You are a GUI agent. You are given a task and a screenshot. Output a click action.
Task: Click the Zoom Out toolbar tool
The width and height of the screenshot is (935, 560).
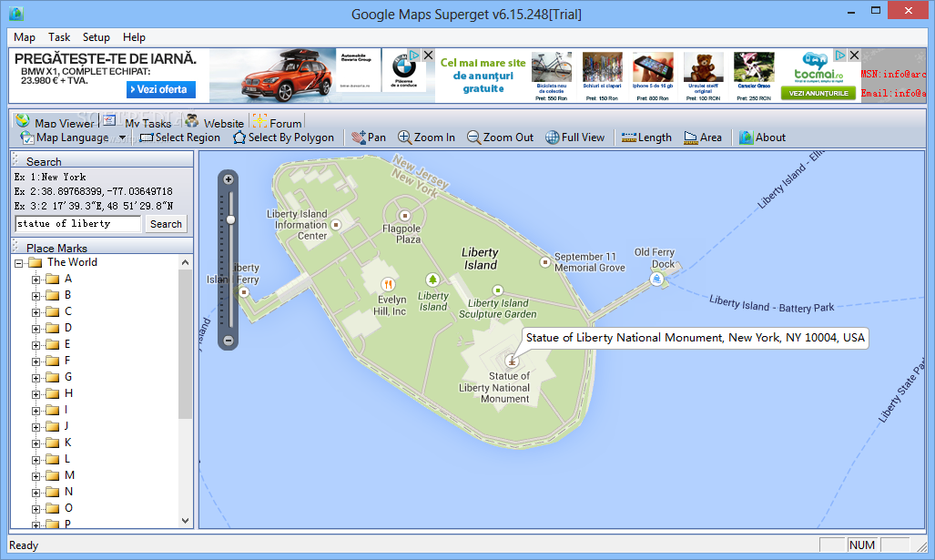tap(500, 137)
